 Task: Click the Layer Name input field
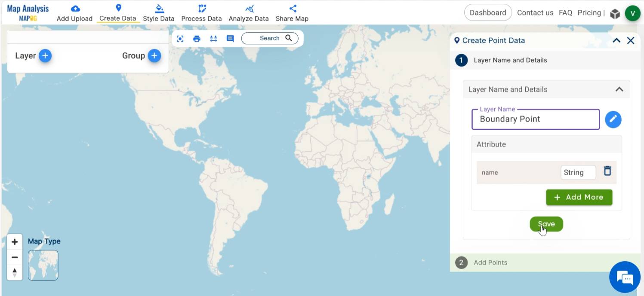click(536, 119)
